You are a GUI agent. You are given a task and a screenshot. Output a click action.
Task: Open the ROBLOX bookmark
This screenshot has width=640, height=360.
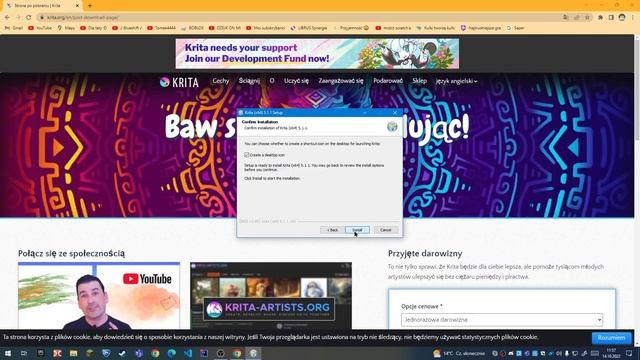pos(192,28)
